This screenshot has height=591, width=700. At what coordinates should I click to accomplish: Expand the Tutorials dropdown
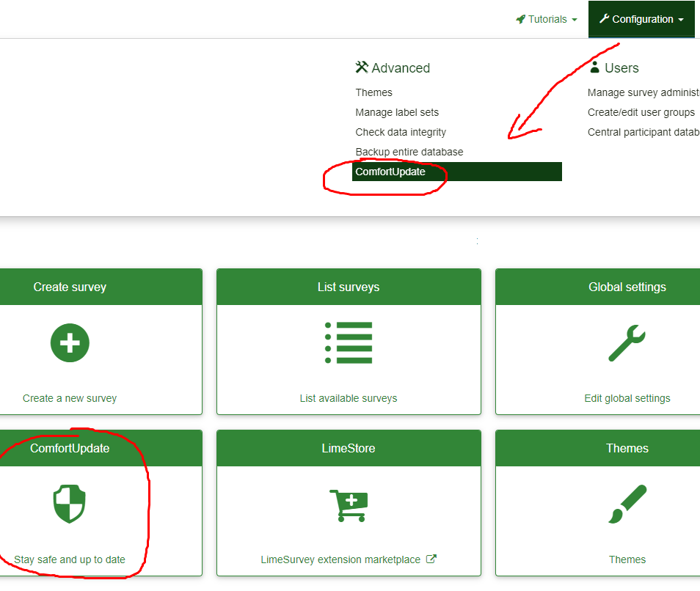pos(547,19)
